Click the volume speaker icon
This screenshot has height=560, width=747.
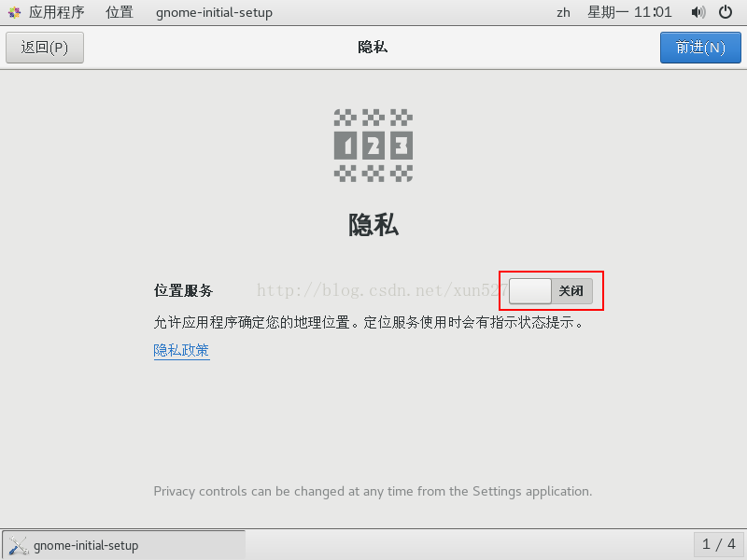point(698,12)
